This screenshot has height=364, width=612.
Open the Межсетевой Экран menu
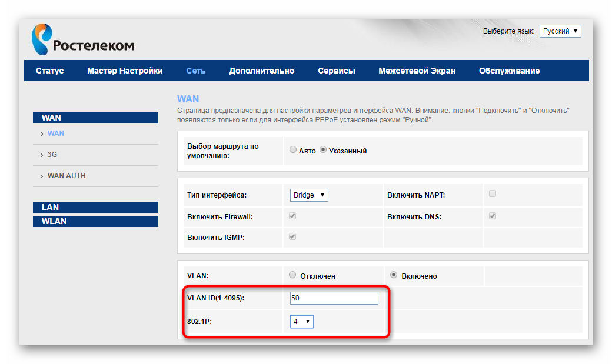[417, 71]
